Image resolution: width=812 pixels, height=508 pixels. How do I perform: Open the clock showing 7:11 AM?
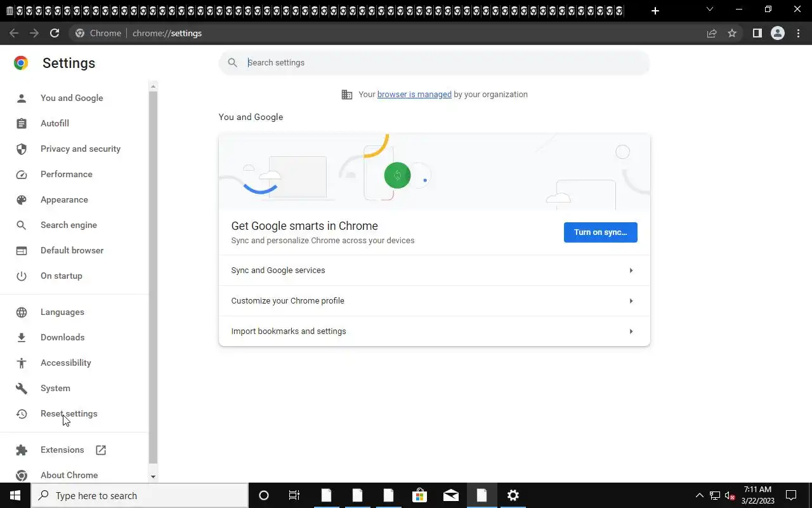coord(757,495)
